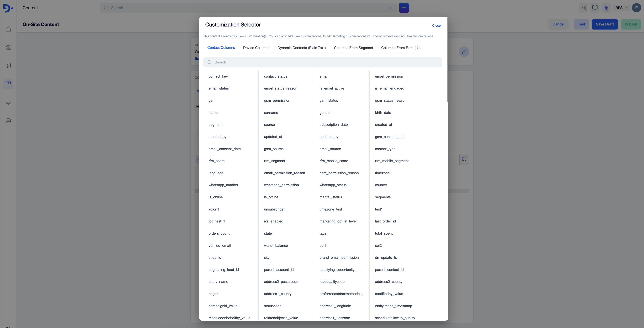
Task: Choose the address2_longitude column
Action: pos(335,306)
